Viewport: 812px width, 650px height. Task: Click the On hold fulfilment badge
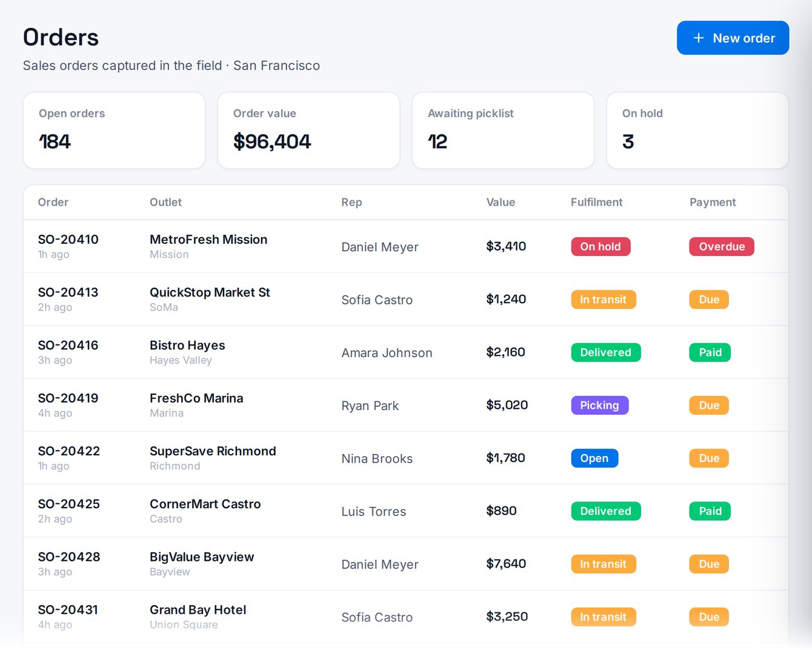click(x=601, y=247)
